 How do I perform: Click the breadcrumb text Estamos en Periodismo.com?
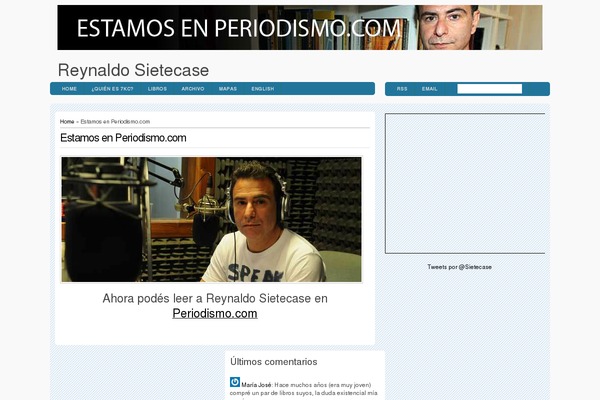coord(115,122)
